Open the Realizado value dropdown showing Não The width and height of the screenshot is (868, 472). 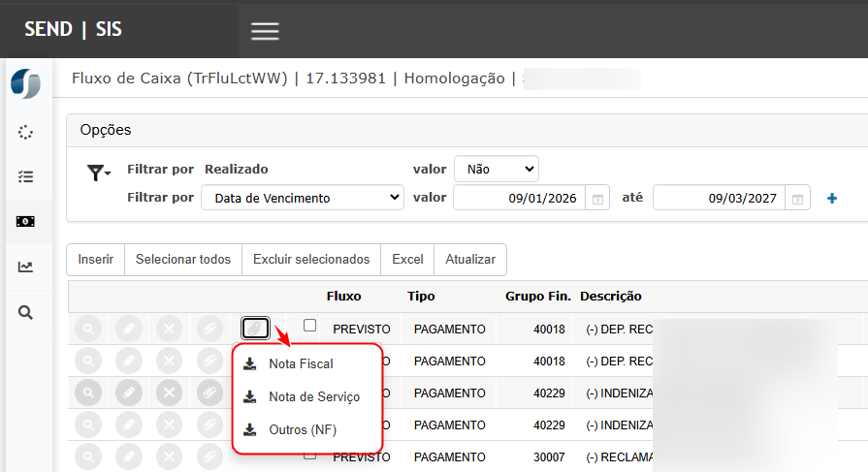coord(496,169)
